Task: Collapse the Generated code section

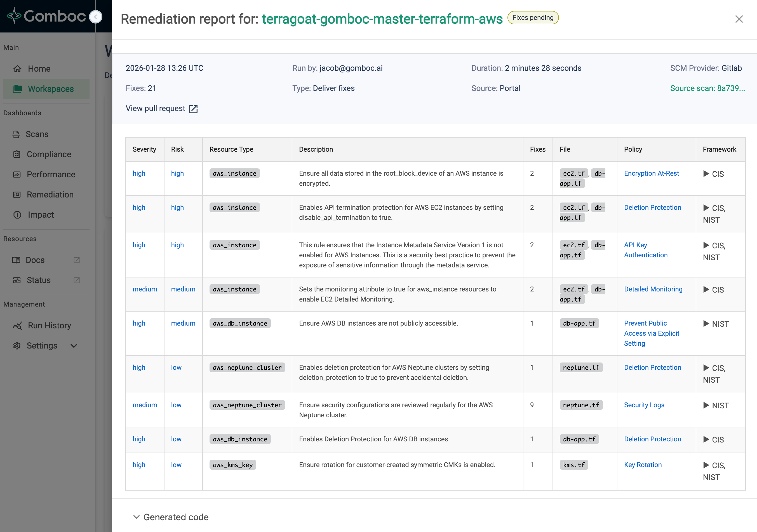Action: [136, 517]
